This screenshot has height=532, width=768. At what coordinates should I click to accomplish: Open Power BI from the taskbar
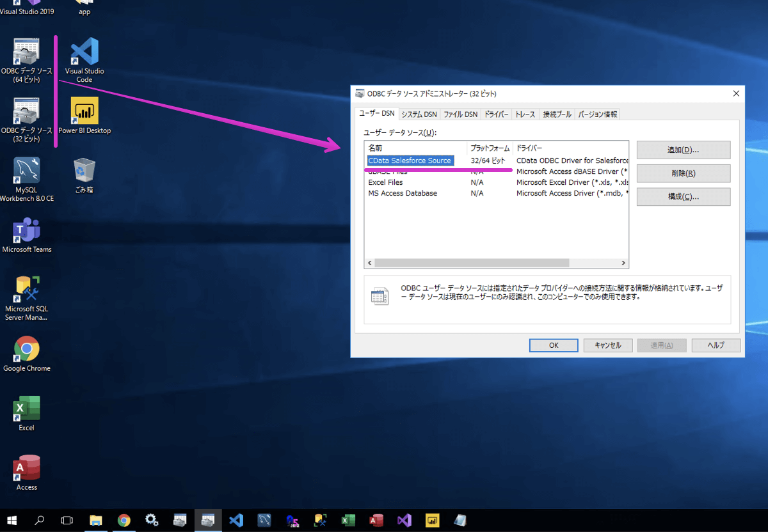pyautogui.click(x=433, y=520)
